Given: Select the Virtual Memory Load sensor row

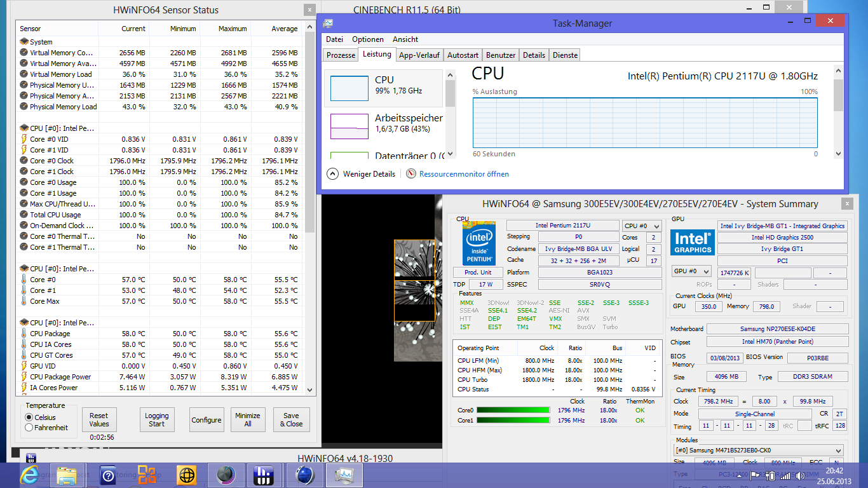Looking at the screenshot, I should [x=159, y=74].
